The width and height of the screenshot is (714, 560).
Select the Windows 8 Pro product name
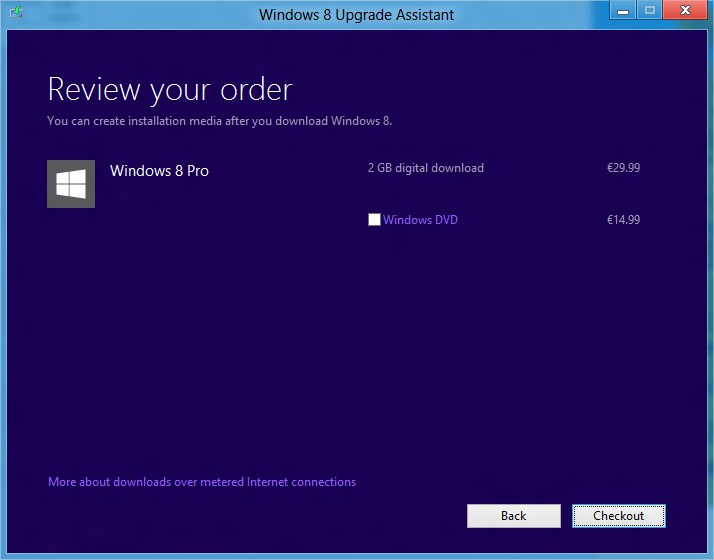point(159,171)
